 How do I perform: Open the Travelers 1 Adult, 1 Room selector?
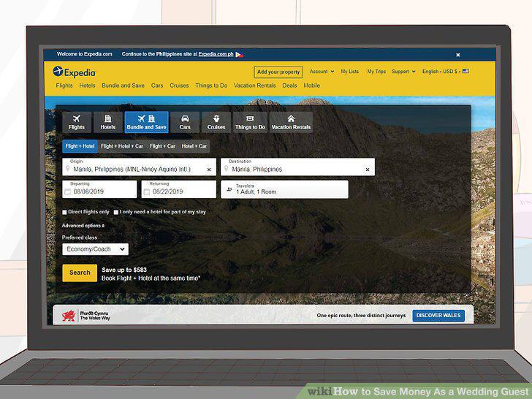point(284,189)
